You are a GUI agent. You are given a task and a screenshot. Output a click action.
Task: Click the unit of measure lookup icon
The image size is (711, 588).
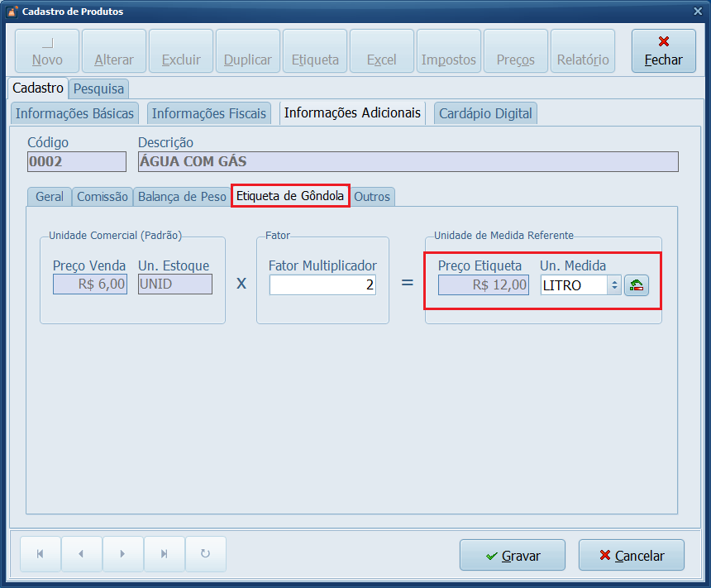point(637,285)
